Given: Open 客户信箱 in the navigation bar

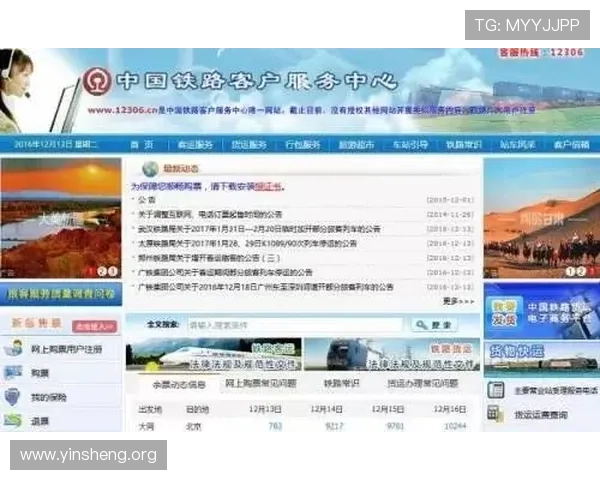Looking at the screenshot, I should click(571, 145).
